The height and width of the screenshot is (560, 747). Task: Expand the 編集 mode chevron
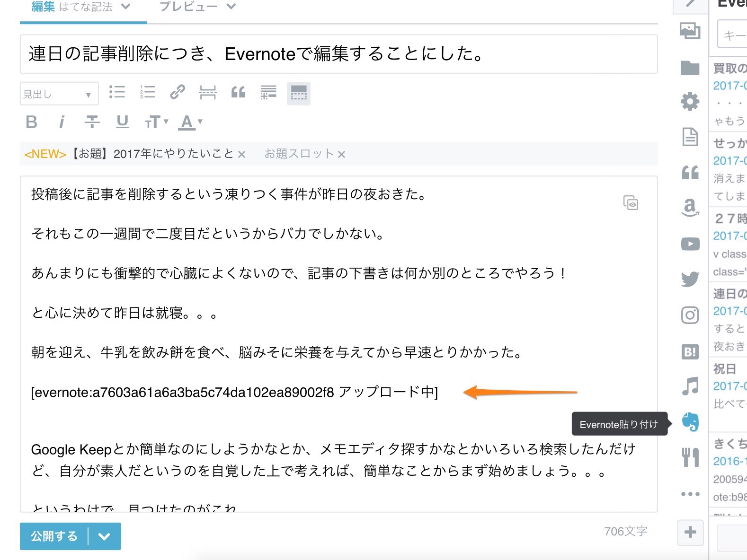pos(125,7)
